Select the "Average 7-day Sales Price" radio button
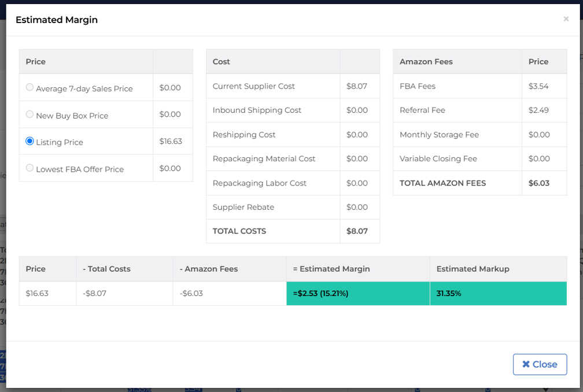Image resolution: width=583 pixels, height=392 pixels. (x=29, y=88)
